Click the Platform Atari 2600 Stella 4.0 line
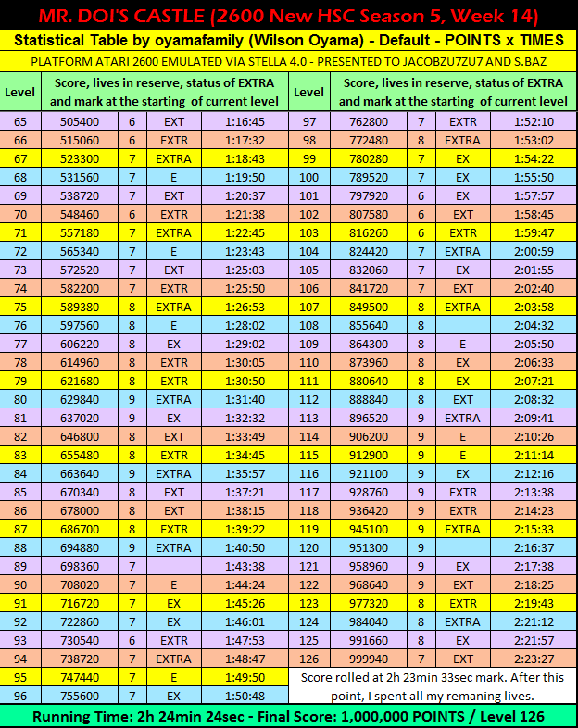Viewport: 578px width, 728px height. [289, 61]
